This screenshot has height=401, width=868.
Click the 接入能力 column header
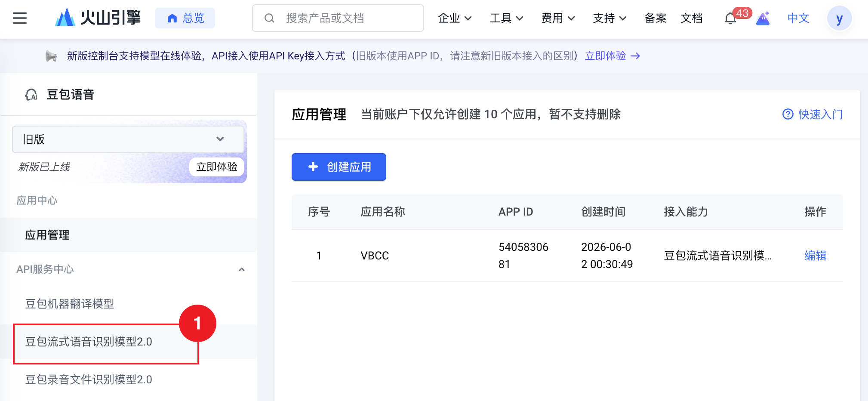coord(686,212)
